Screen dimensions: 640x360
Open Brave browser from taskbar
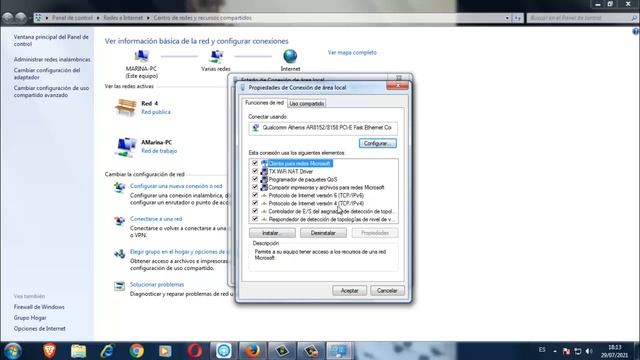[x=49, y=351]
